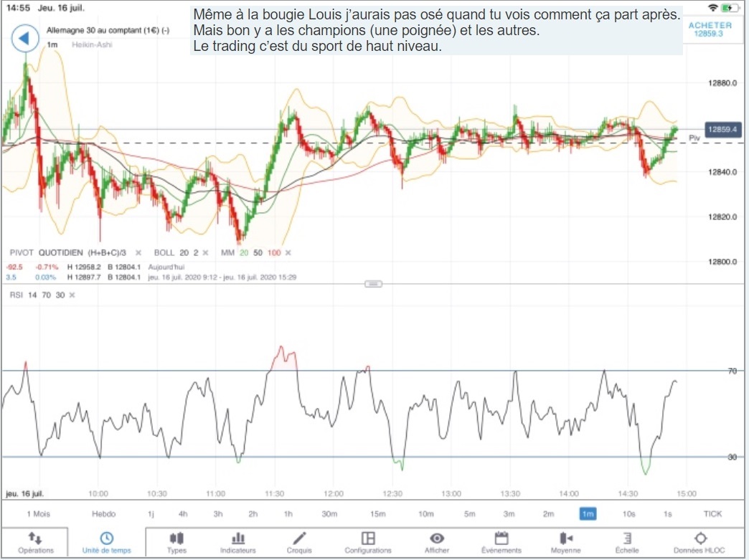749x560 pixels.
Task: Click the 12859.4 current price label
Action: coord(722,129)
